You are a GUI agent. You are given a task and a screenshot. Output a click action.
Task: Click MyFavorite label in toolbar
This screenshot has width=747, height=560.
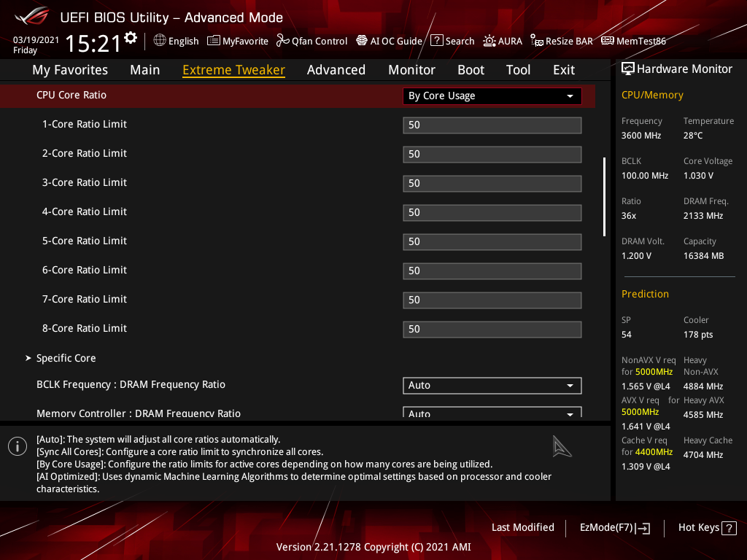tap(245, 42)
